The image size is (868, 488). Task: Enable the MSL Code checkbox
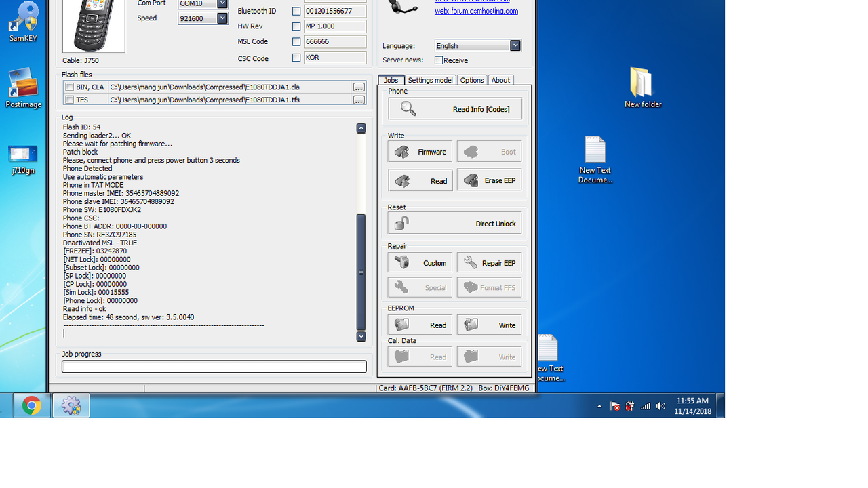296,42
